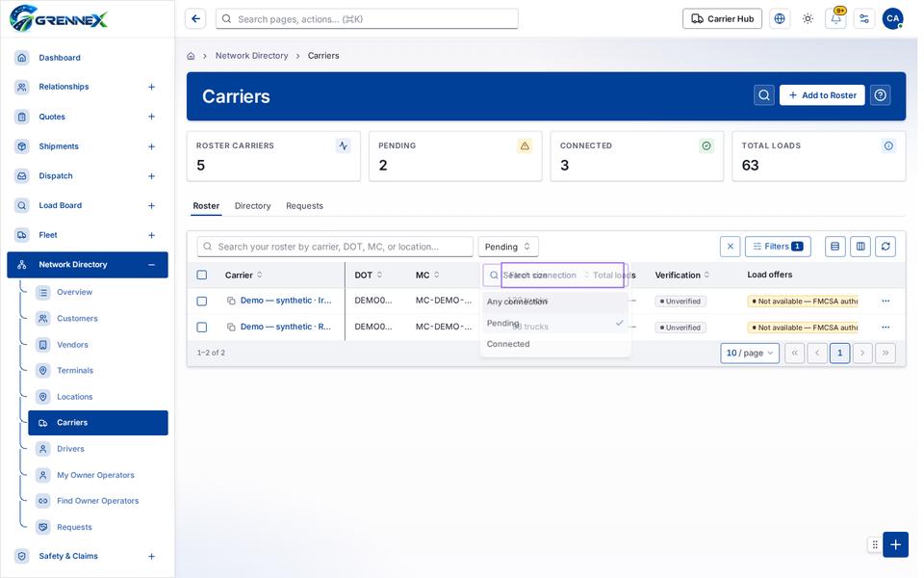This screenshot has width=924, height=578.
Task: Click the back arrow button
Action: (x=195, y=19)
